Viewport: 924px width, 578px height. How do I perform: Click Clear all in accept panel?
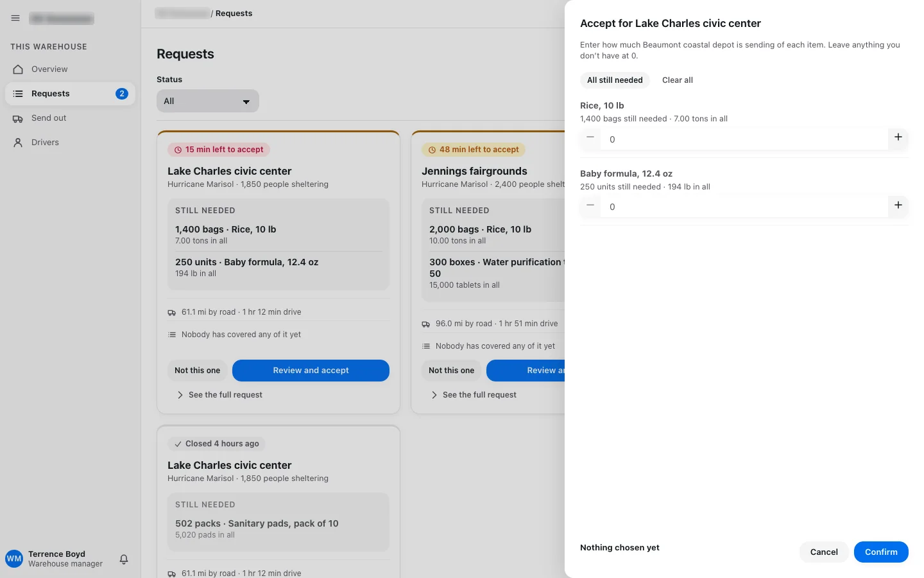[x=678, y=80]
